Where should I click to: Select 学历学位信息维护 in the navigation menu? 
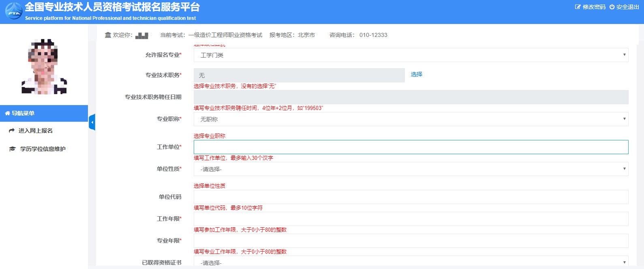(43, 149)
